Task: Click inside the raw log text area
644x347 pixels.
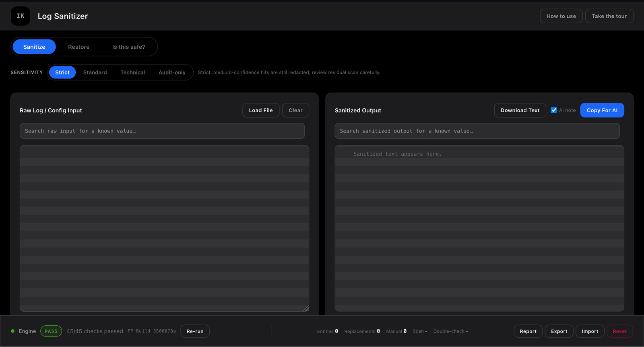Action: (x=164, y=228)
